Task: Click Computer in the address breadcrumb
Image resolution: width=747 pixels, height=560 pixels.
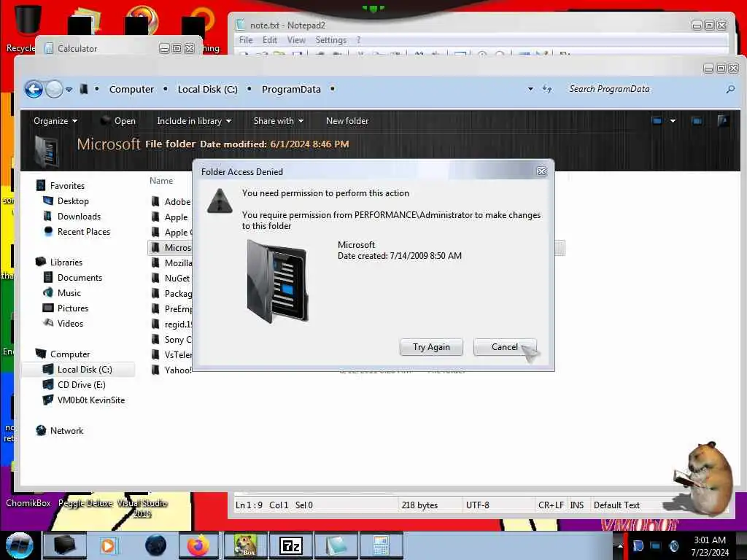Action: click(131, 89)
